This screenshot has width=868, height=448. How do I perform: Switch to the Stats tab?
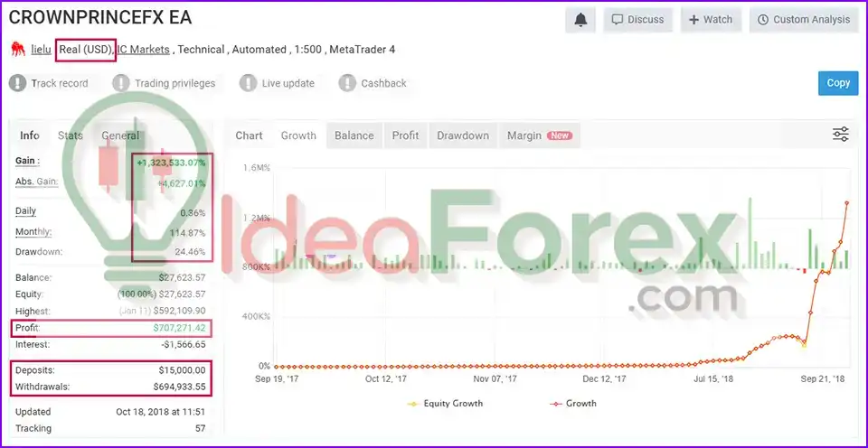pyautogui.click(x=71, y=135)
